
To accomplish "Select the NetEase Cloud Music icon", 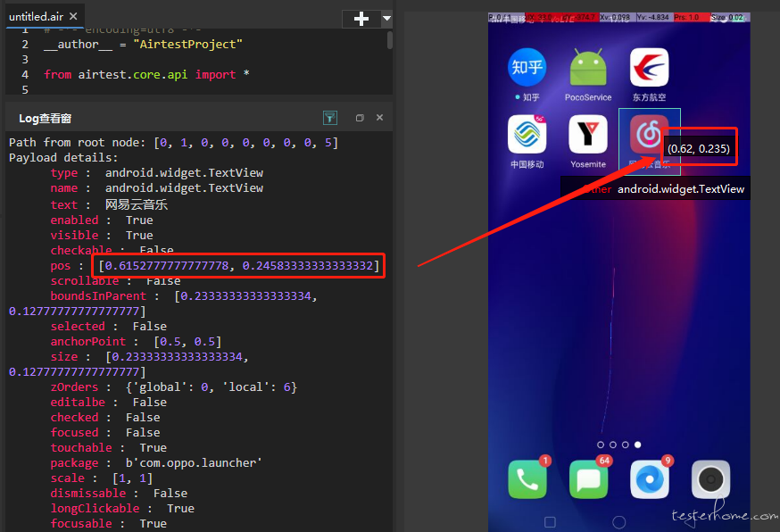I will pos(648,135).
